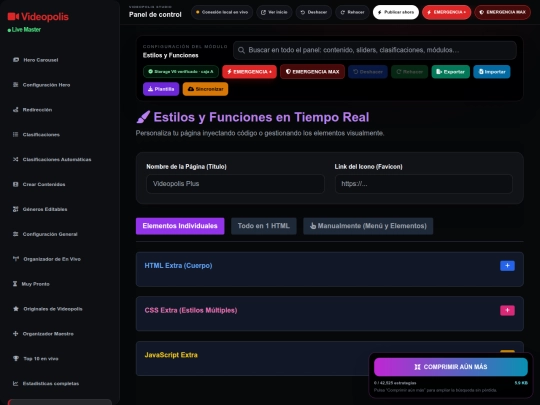Click the blue Importar button
540x405 pixels.
(x=492, y=72)
